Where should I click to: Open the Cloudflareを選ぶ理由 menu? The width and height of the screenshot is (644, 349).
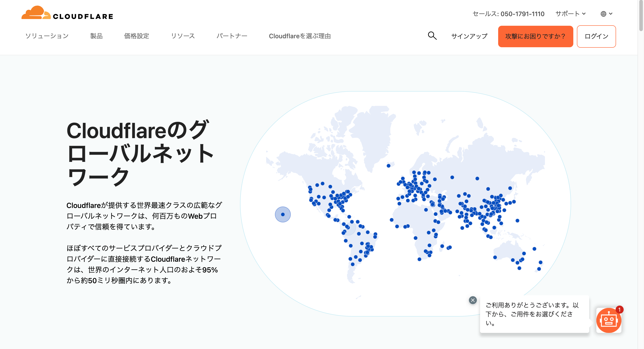pyautogui.click(x=300, y=36)
